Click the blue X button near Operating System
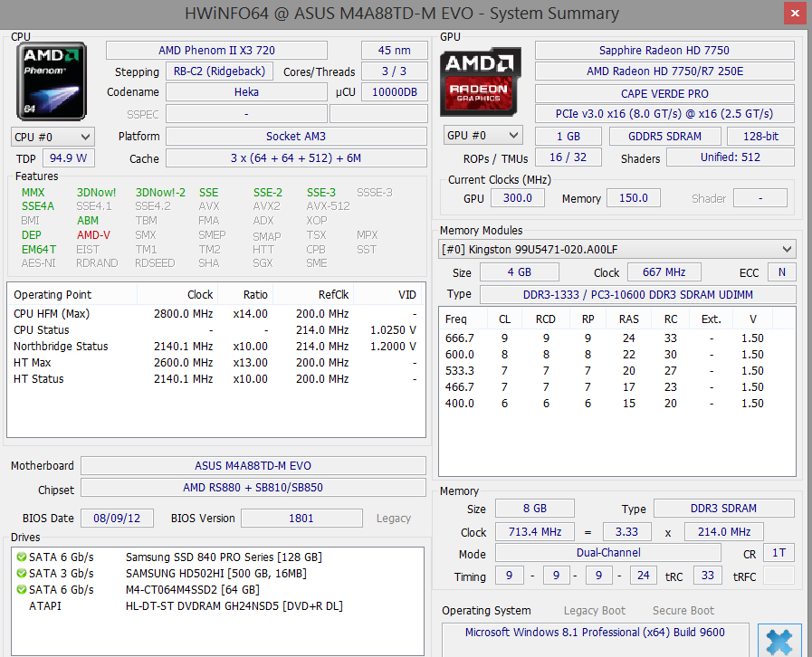Viewport: 812px width, 657px height. tap(779, 641)
